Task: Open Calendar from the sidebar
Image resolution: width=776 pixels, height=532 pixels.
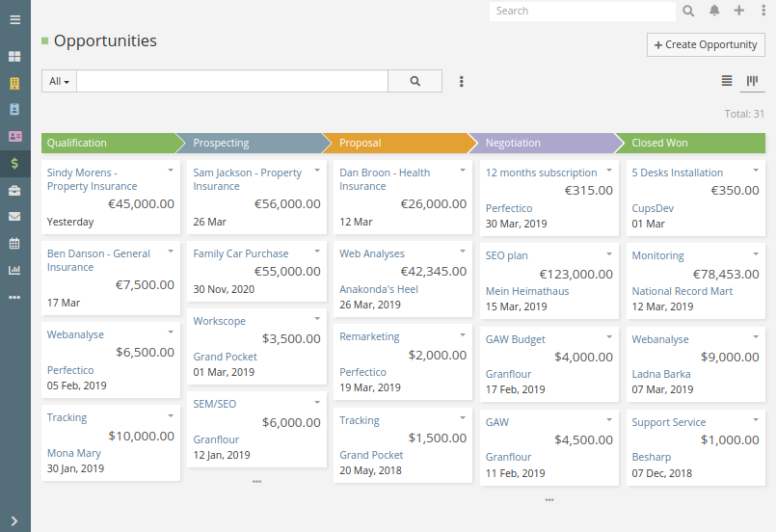Action: click(14, 243)
